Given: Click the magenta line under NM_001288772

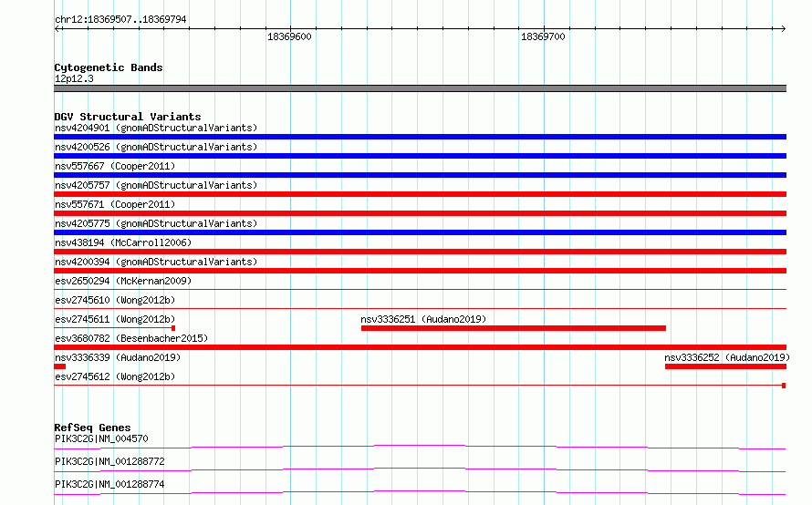Looking at the screenshot, I should coord(420,469).
